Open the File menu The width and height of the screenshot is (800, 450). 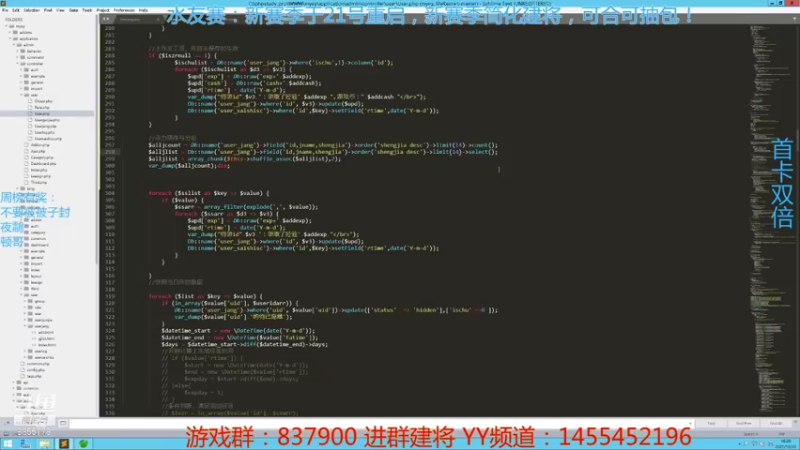pos(5,10)
